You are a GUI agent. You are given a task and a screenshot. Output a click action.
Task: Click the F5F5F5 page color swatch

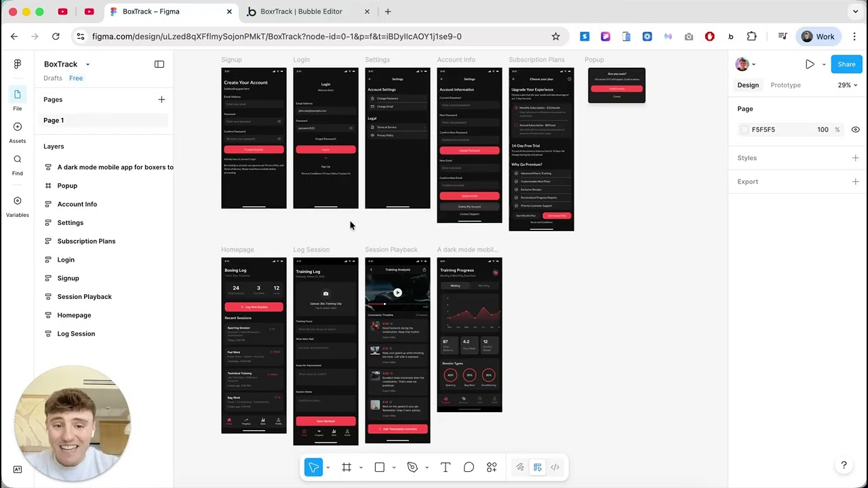(x=745, y=129)
